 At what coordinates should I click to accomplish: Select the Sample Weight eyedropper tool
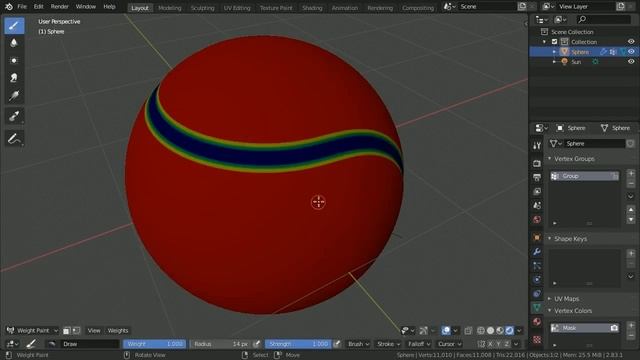(x=14, y=116)
